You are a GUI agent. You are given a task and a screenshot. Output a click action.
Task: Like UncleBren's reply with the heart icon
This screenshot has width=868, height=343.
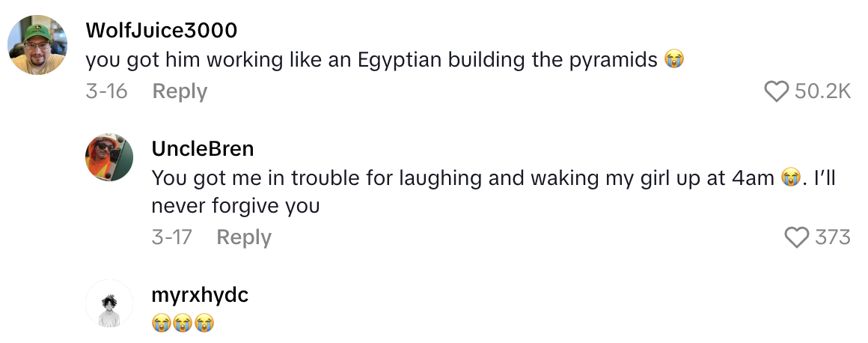coord(797,237)
